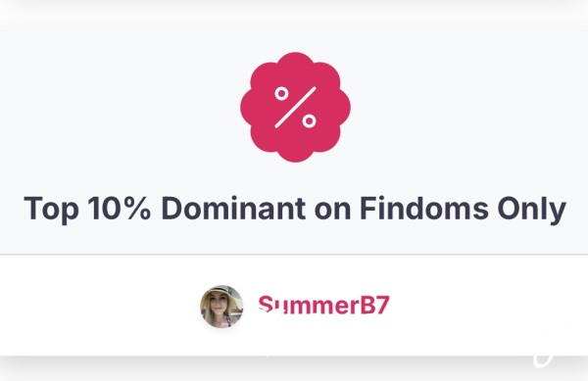Click the '10%' text in the title
This screenshot has height=381, width=588.
[x=120, y=209]
